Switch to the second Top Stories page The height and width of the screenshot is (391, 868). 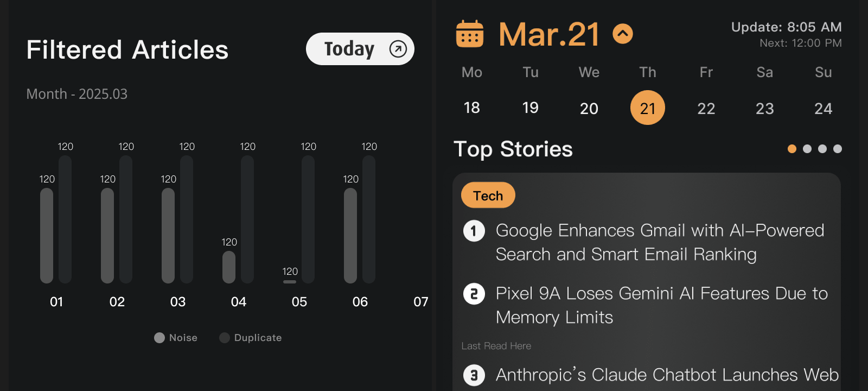(x=807, y=148)
